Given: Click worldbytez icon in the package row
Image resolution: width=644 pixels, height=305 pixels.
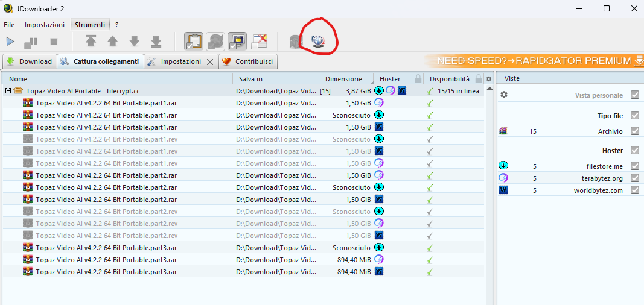Looking at the screenshot, I should [402, 90].
